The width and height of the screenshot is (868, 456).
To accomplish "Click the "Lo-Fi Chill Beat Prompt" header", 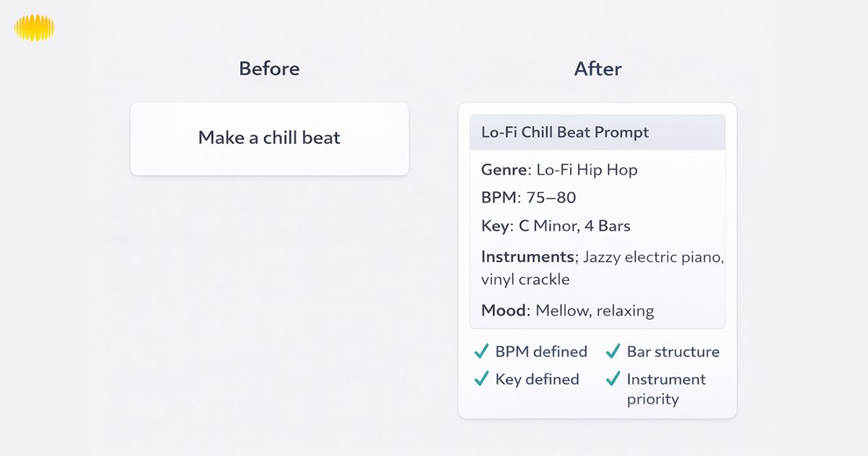I will click(x=565, y=132).
